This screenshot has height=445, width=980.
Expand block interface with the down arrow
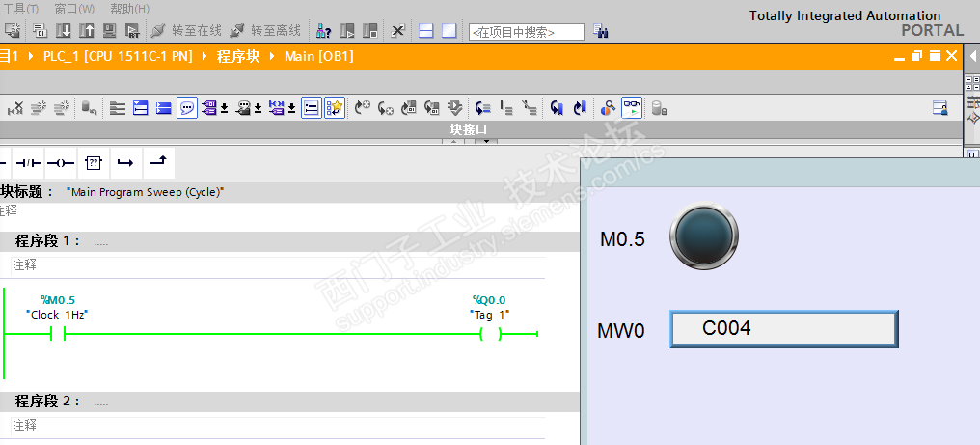tap(485, 142)
